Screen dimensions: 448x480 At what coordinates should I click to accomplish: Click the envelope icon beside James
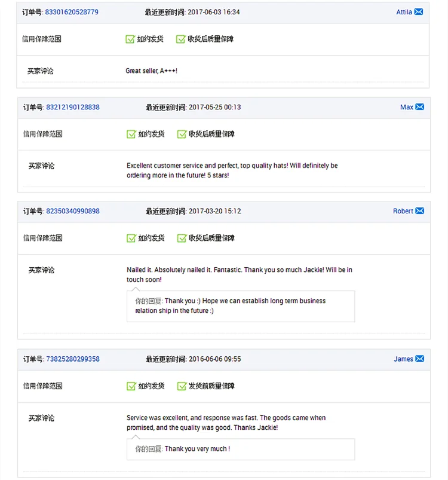(x=420, y=359)
